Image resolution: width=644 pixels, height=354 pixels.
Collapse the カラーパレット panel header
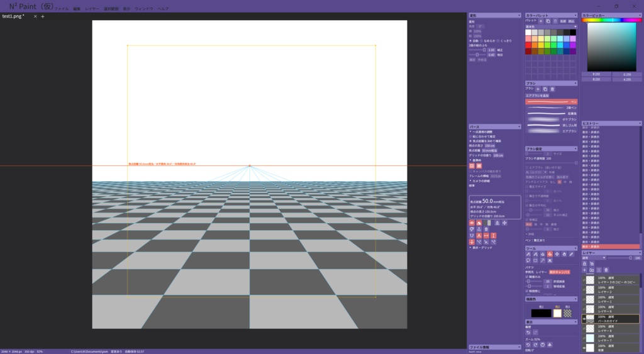(x=551, y=15)
